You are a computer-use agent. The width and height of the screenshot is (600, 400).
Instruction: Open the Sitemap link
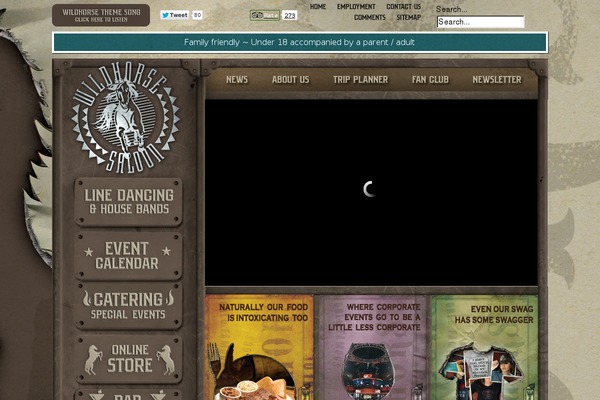pyautogui.click(x=408, y=17)
